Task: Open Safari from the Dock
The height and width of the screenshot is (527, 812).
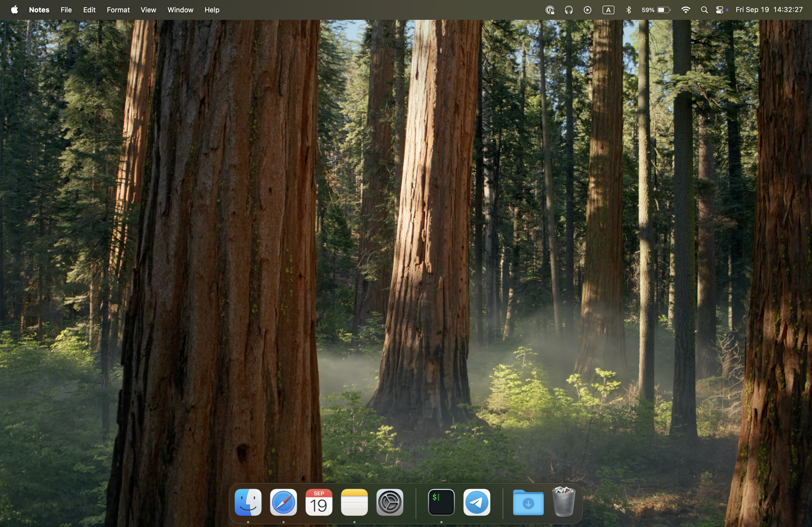Action: point(283,503)
